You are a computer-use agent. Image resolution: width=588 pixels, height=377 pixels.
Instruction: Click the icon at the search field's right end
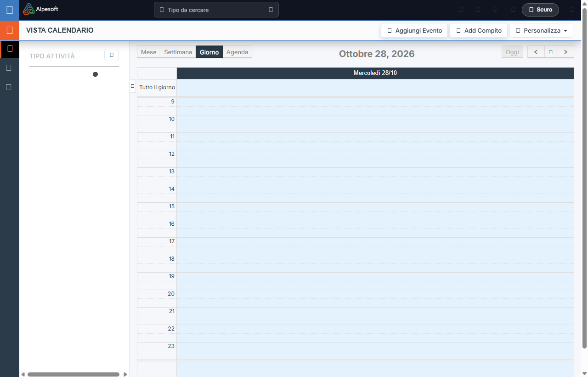click(x=271, y=10)
